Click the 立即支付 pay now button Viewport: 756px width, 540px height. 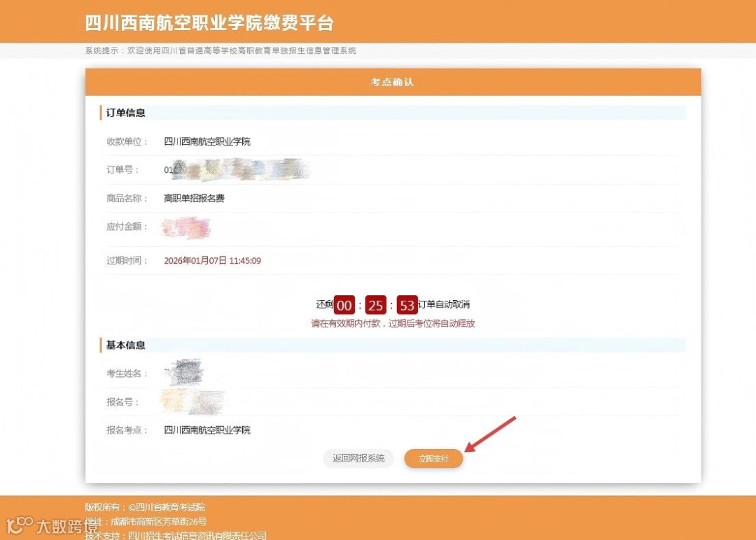pyautogui.click(x=433, y=459)
